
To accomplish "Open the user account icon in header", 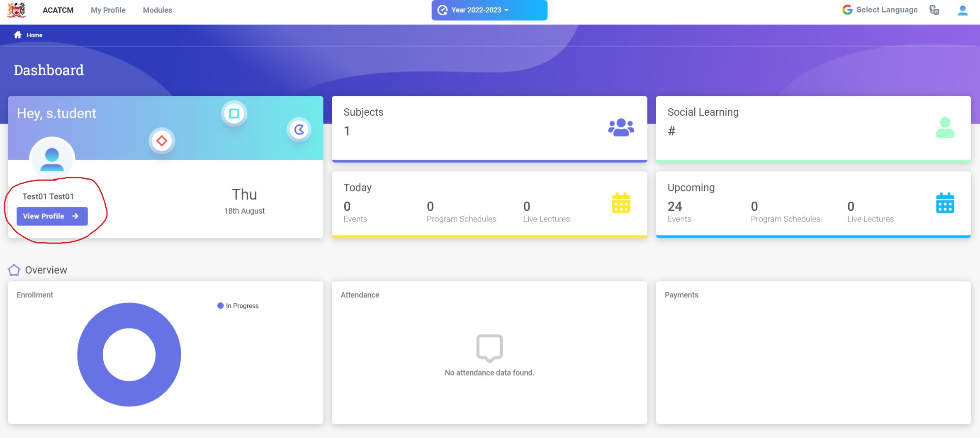I will click(x=963, y=10).
